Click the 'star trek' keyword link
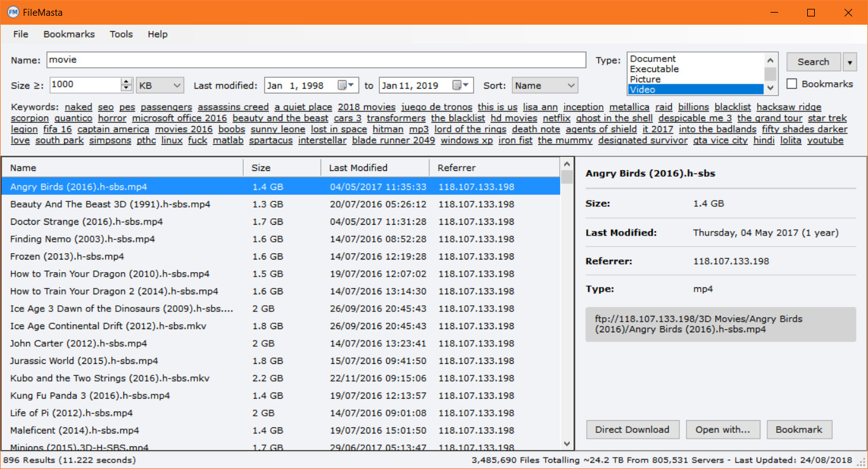 [x=827, y=118]
